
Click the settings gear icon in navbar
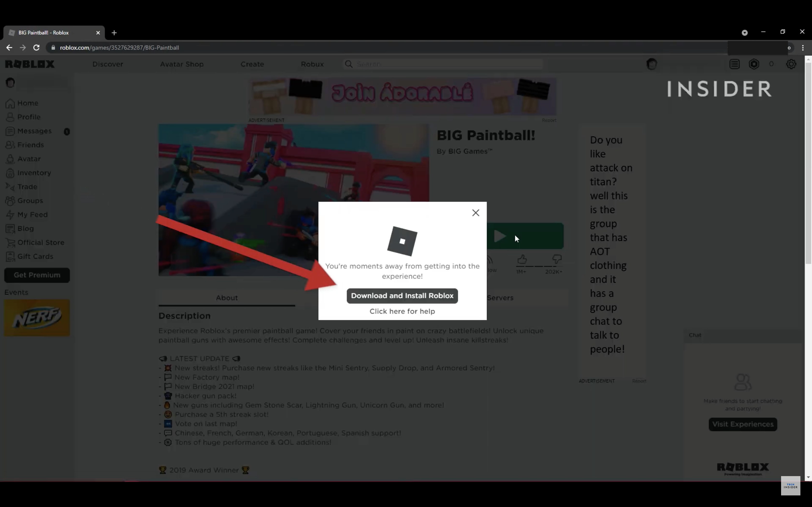click(x=791, y=64)
